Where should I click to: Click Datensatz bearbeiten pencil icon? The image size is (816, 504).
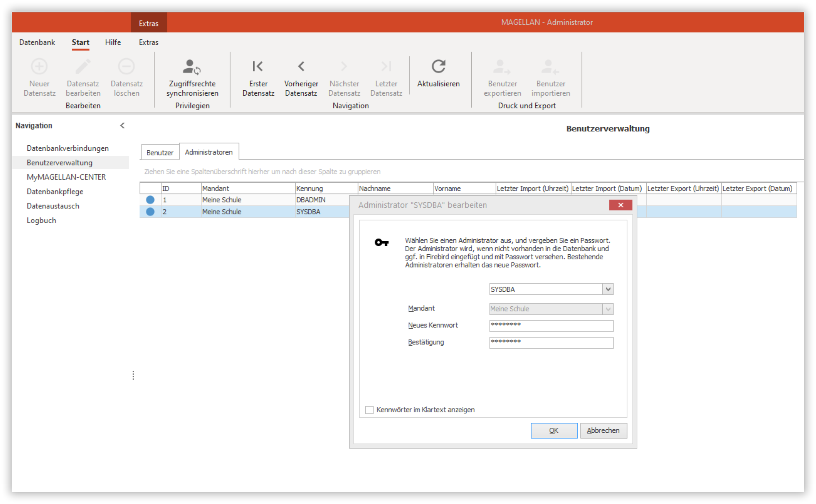click(83, 66)
